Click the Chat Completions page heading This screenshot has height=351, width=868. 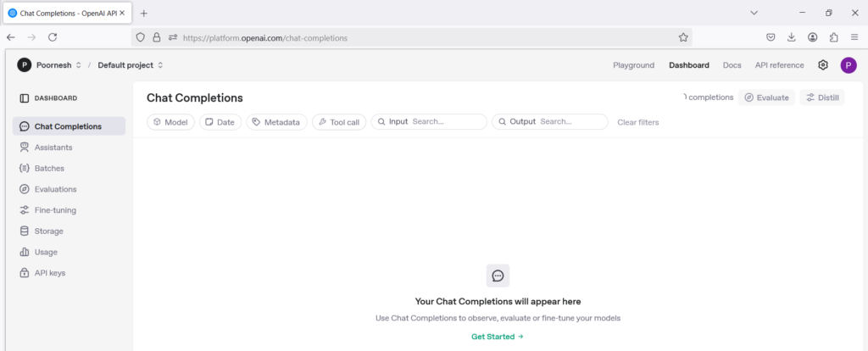click(x=194, y=98)
